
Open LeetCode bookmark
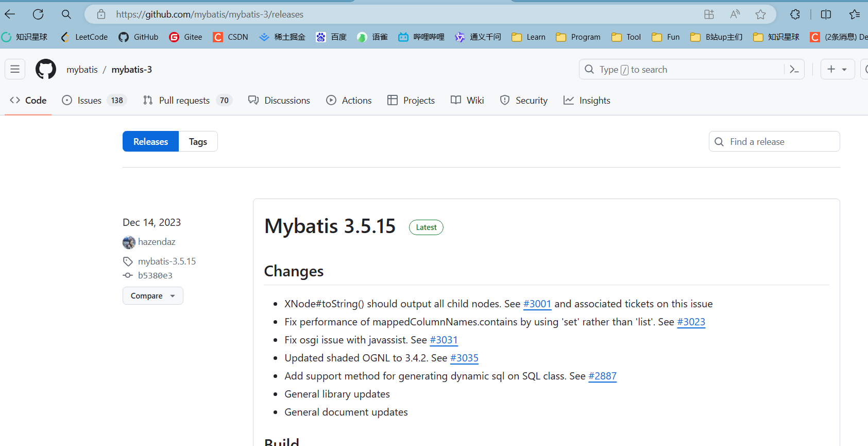click(x=84, y=37)
